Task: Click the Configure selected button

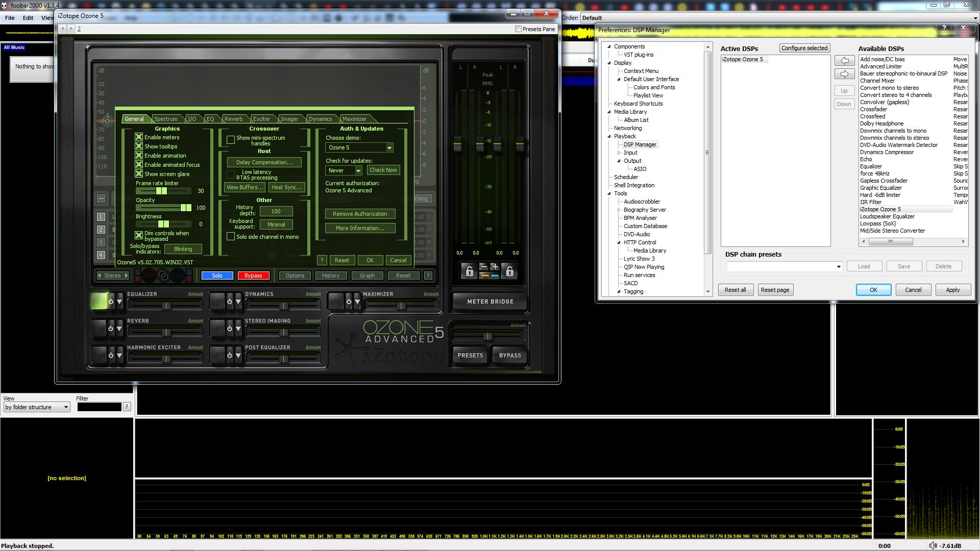Action: point(804,48)
